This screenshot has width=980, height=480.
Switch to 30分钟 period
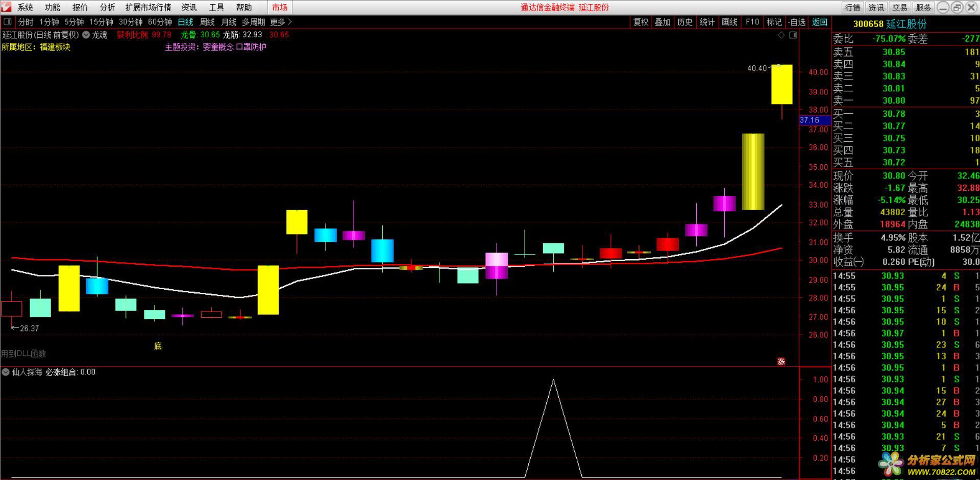[131, 22]
